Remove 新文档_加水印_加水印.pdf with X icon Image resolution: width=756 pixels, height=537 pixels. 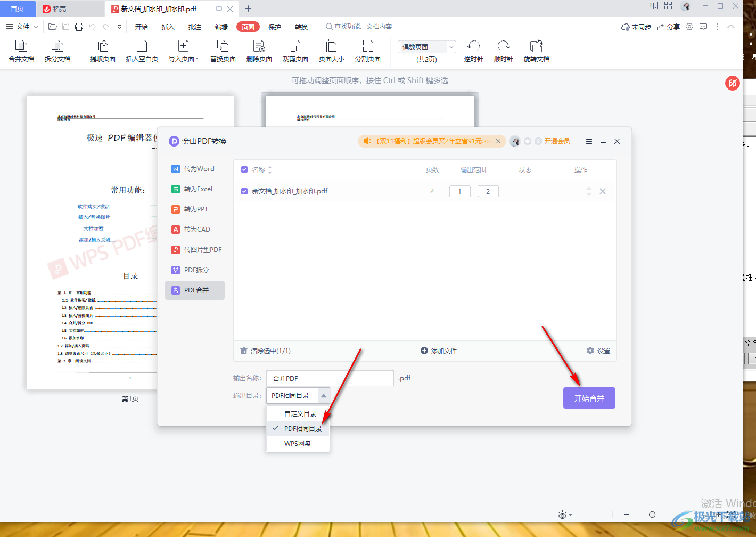(x=603, y=191)
